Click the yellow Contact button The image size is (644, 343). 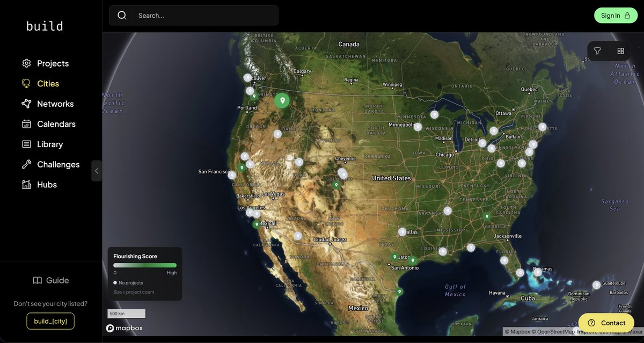pos(606,323)
